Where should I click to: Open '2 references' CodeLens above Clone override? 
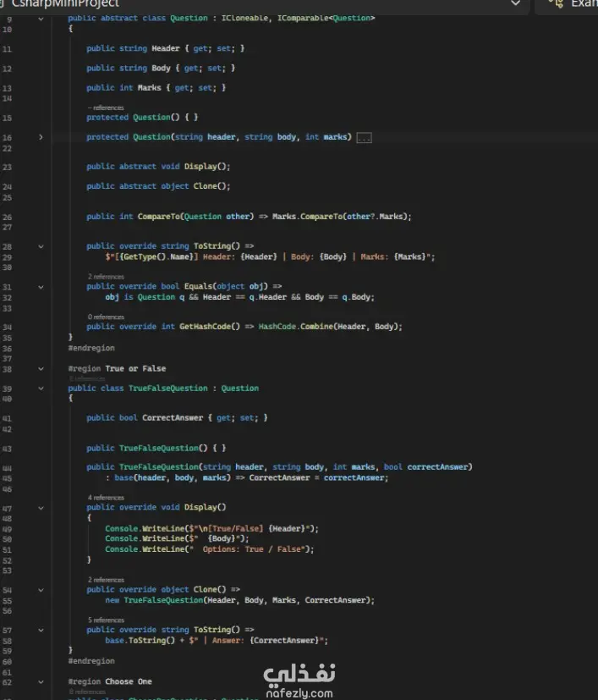[x=107, y=580]
